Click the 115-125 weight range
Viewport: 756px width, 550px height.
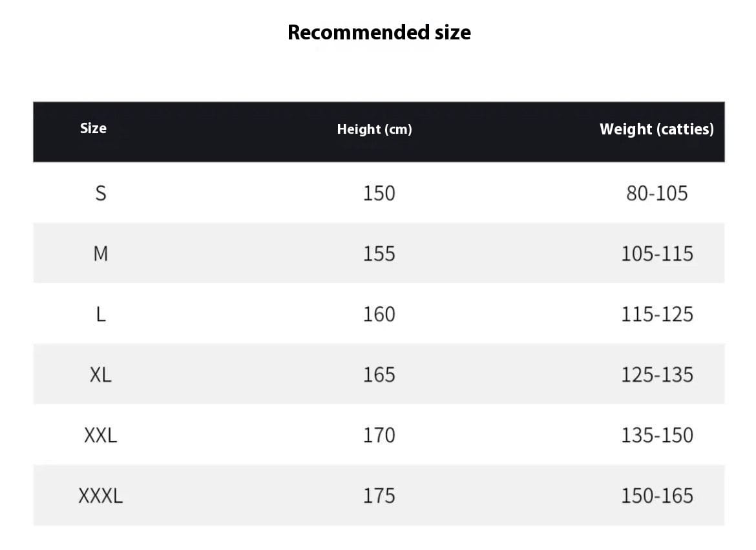pos(656,315)
